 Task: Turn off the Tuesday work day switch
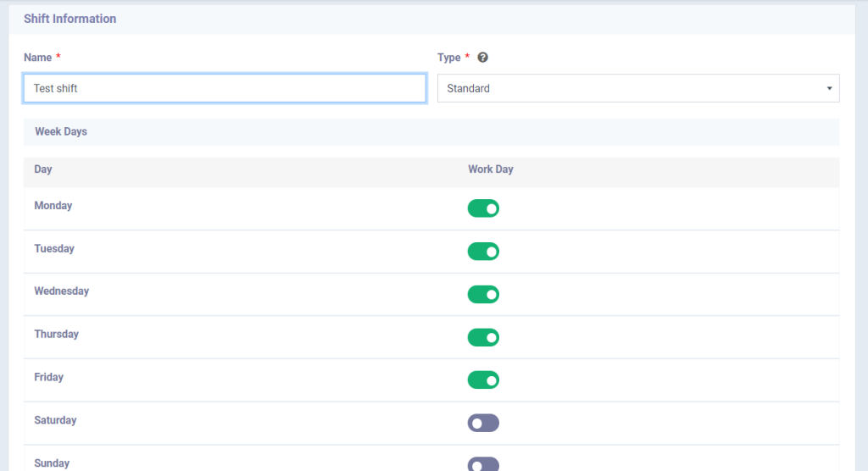tap(483, 252)
